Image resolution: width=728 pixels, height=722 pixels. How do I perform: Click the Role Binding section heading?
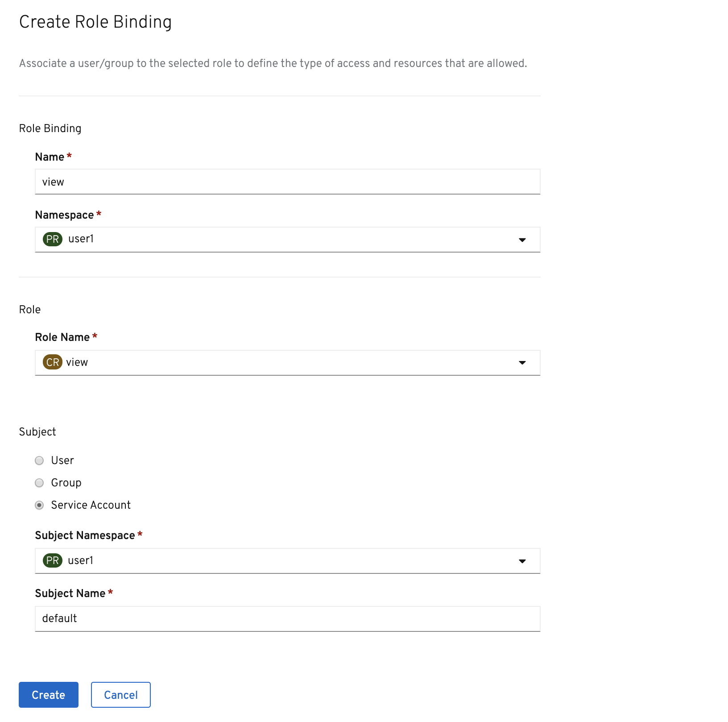(x=50, y=128)
